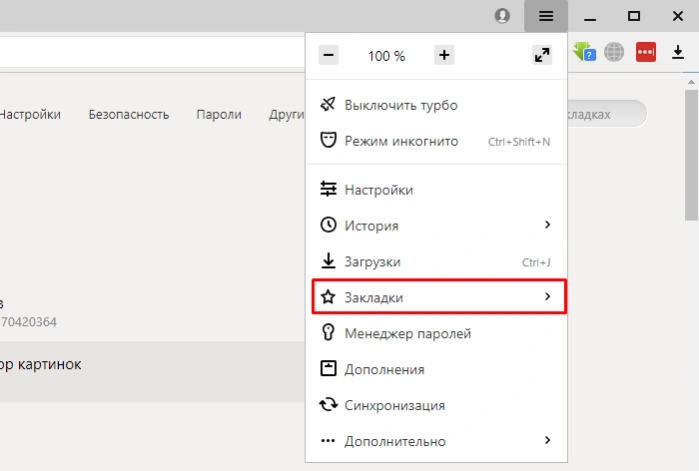
Task: Open the hamburger main menu button
Action: coord(546,16)
